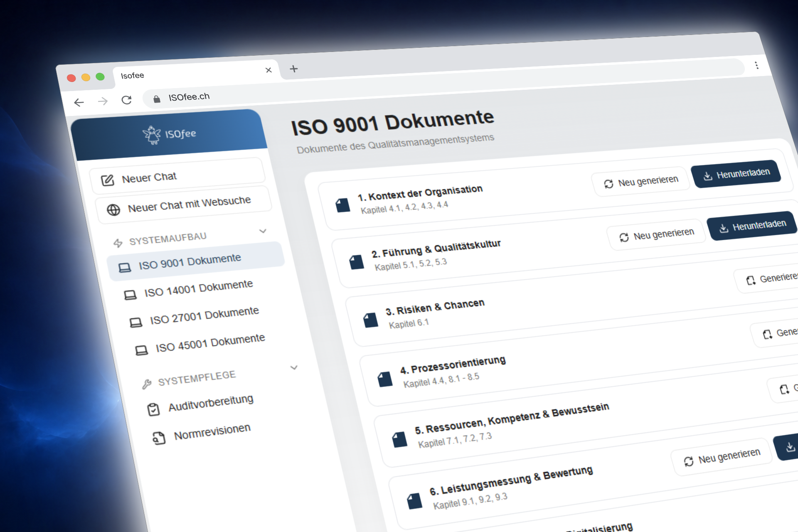Image resolution: width=798 pixels, height=532 pixels.
Task: Open a new browser tab with plus
Action: pos(294,69)
